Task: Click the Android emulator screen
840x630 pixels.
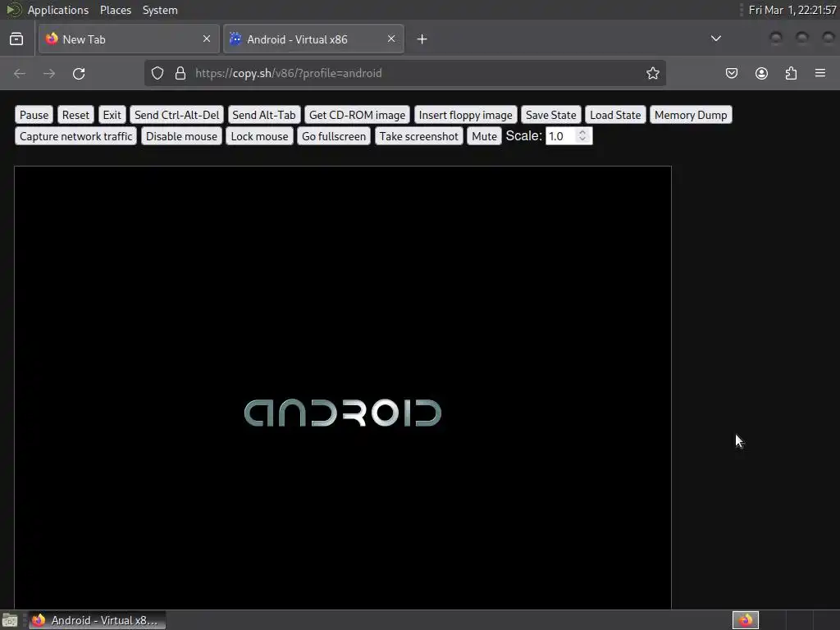Action: 343,387
